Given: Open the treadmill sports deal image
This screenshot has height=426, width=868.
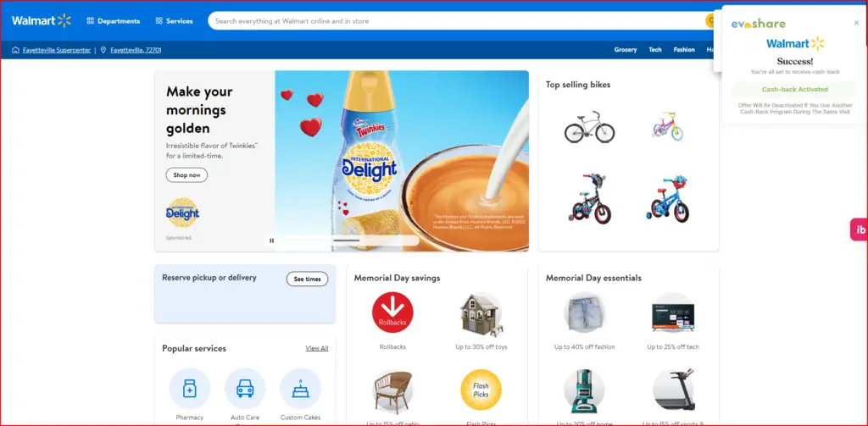Looking at the screenshot, I should (x=673, y=390).
